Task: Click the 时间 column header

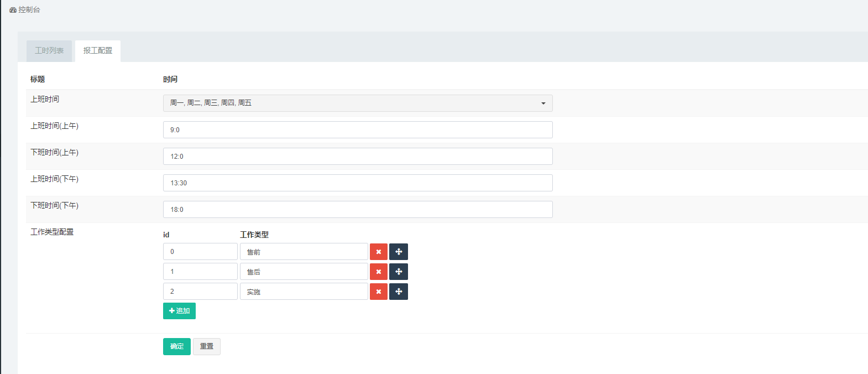Action: [x=170, y=79]
